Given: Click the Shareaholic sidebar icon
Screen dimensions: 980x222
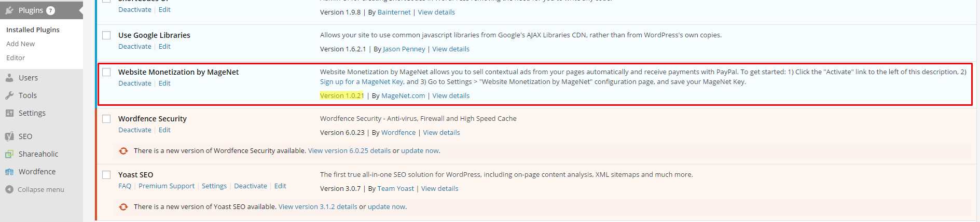Looking at the screenshot, I should coord(9,154).
